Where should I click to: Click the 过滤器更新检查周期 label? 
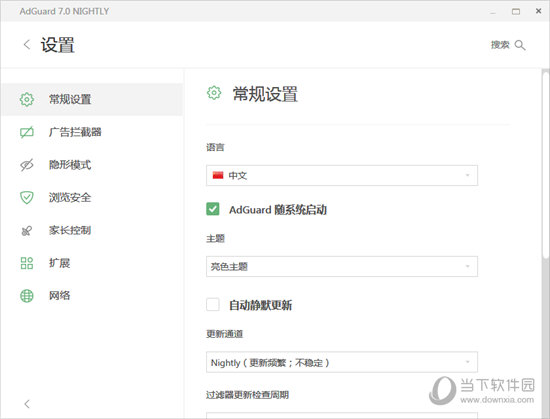[x=247, y=395]
